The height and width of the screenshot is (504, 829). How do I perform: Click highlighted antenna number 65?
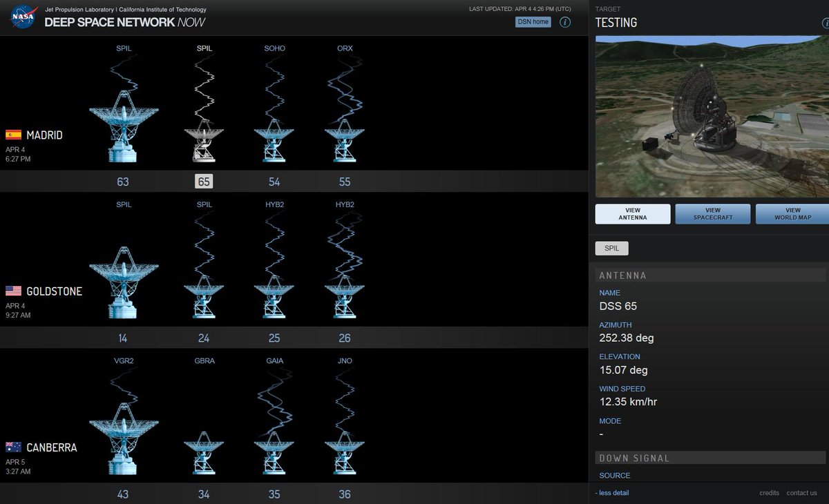pyautogui.click(x=204, y=182)
